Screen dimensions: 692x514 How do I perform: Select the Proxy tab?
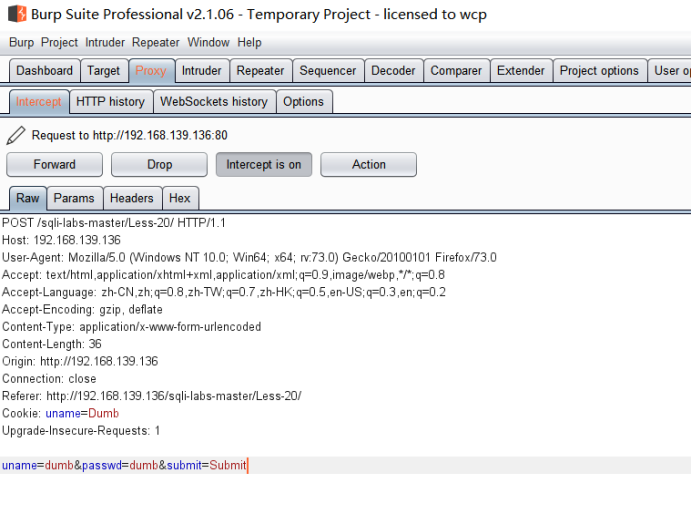[x=151, y=71]
